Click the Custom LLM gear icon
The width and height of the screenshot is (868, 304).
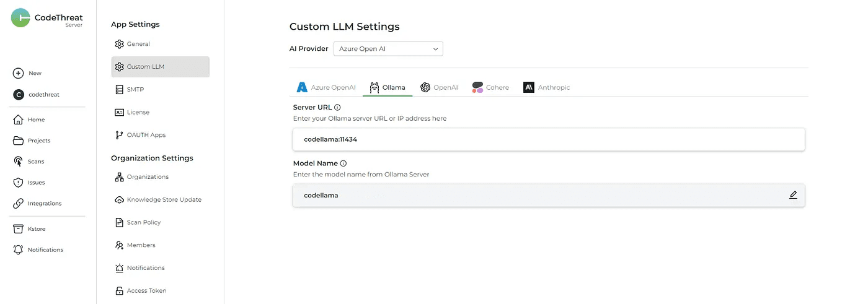[120, 67]
